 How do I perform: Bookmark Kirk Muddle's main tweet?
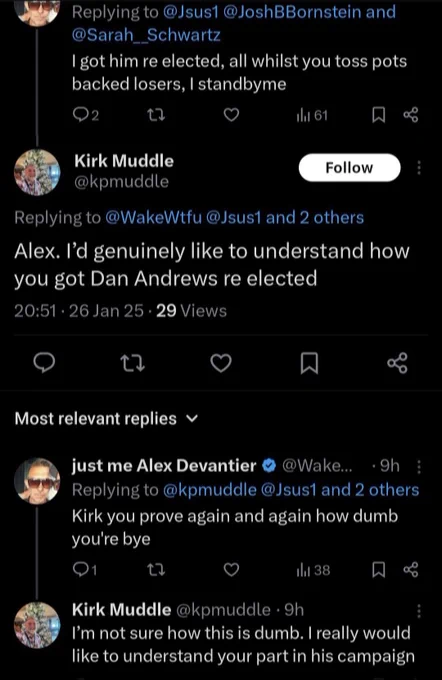[x=309, y=363]
